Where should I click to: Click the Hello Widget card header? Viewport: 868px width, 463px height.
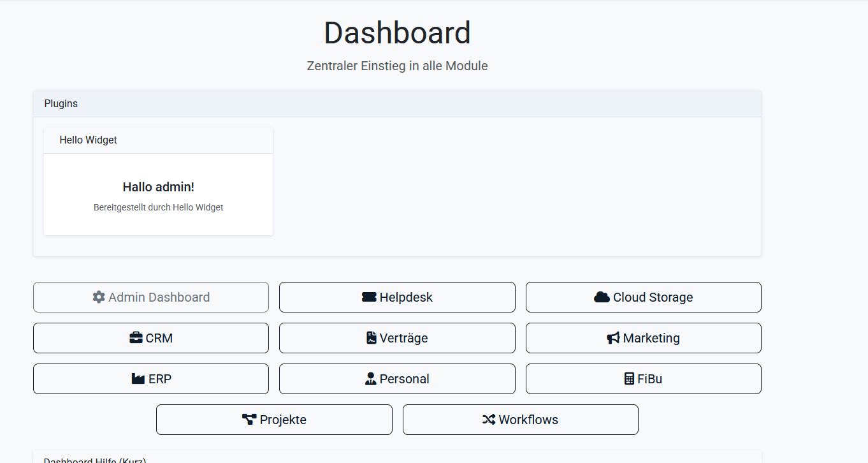coord(88,140)
